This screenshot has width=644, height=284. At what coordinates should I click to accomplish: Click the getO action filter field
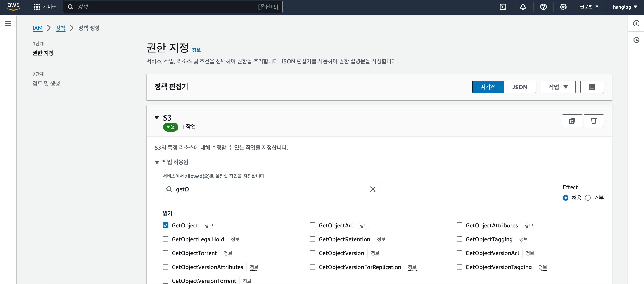tap(270, 189)
